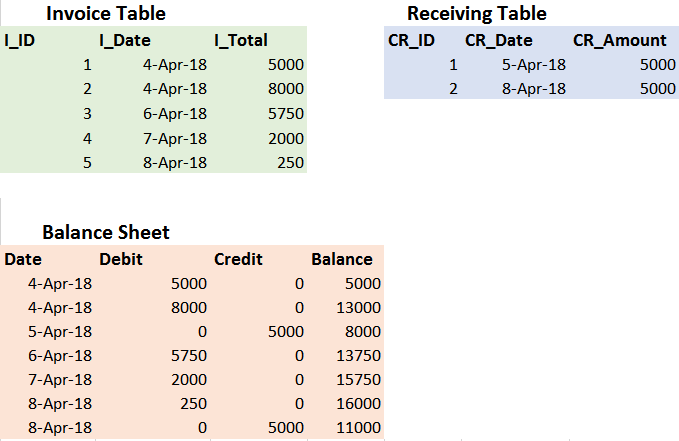This screenshot has height=441, width=679.
Task: Click the Invoice Table title cell
Action: pos(106,13)
